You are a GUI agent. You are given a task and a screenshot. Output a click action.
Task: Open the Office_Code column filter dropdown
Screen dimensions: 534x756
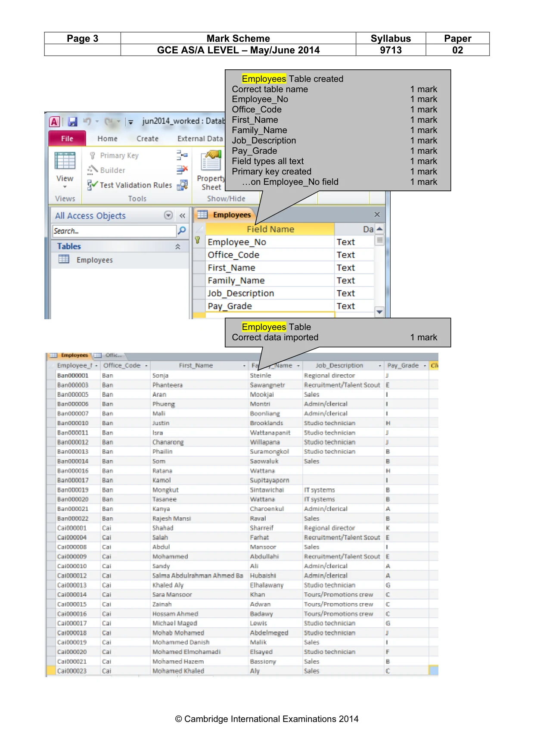pos(146,366)
